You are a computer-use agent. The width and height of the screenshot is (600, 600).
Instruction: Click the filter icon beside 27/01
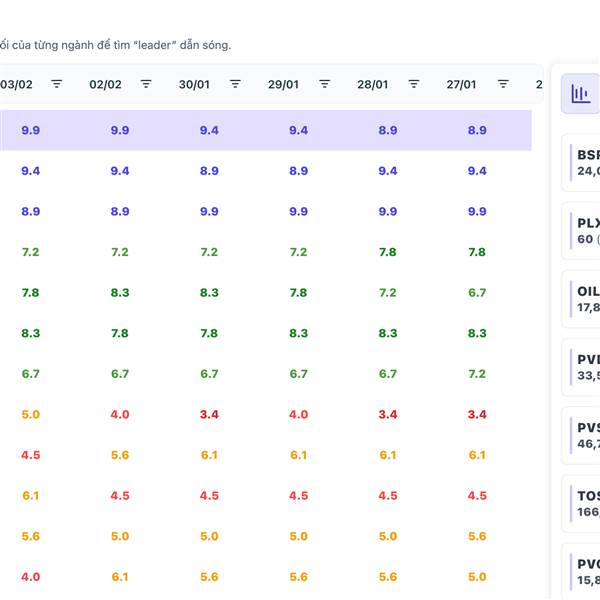click(x=503, y=84)
